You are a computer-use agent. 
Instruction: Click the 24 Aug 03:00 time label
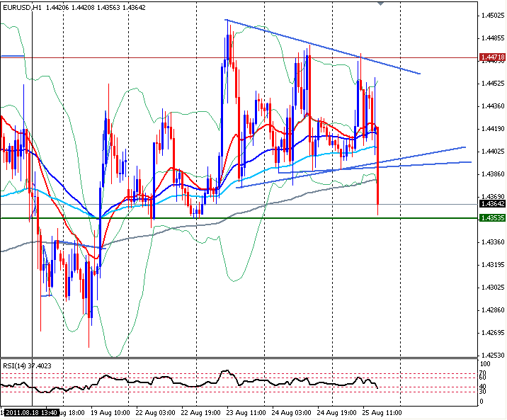291,413
